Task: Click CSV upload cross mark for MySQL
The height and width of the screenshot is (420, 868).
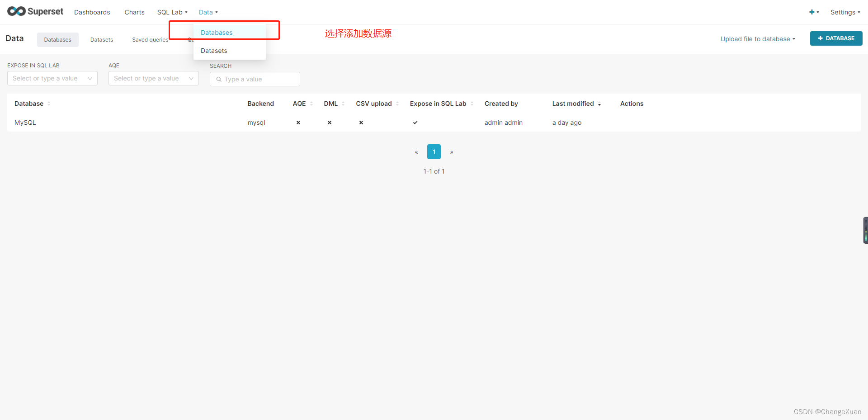Action: click(361, 123)
